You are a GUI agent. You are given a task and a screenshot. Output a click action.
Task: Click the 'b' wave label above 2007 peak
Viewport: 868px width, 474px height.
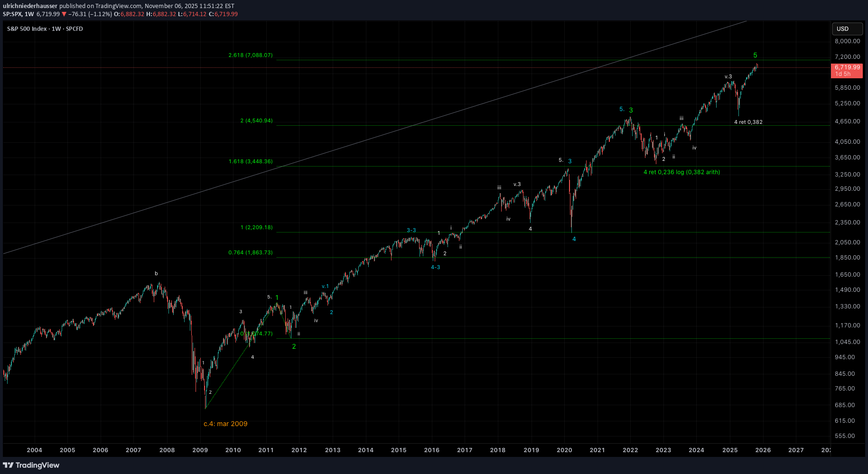156,274
